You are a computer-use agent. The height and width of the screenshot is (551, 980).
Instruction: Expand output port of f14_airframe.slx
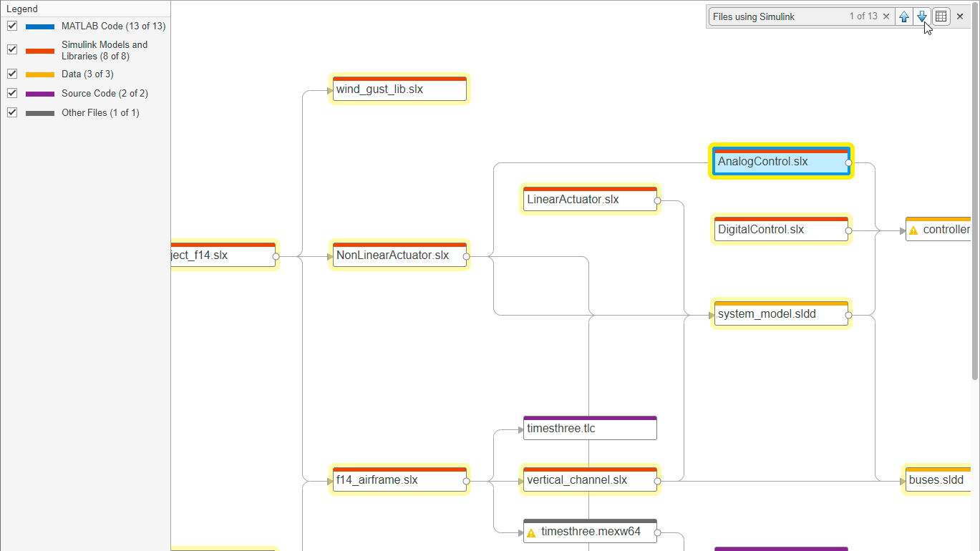tap(467, 482)
